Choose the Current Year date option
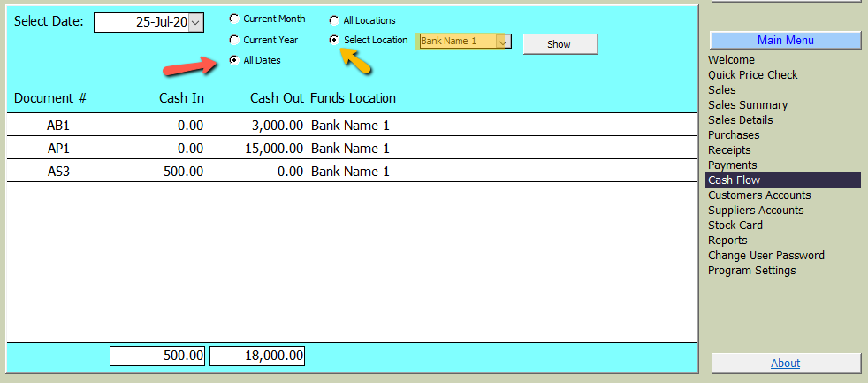Viewport: 868px width, 383px height. (x=234, y=40)
